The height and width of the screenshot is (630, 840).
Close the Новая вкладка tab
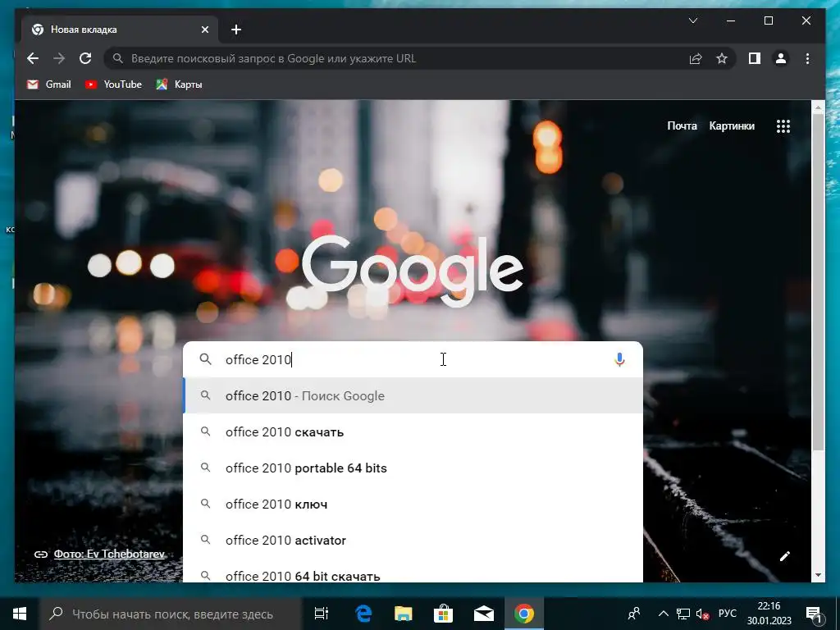click(x=204, y=30)
